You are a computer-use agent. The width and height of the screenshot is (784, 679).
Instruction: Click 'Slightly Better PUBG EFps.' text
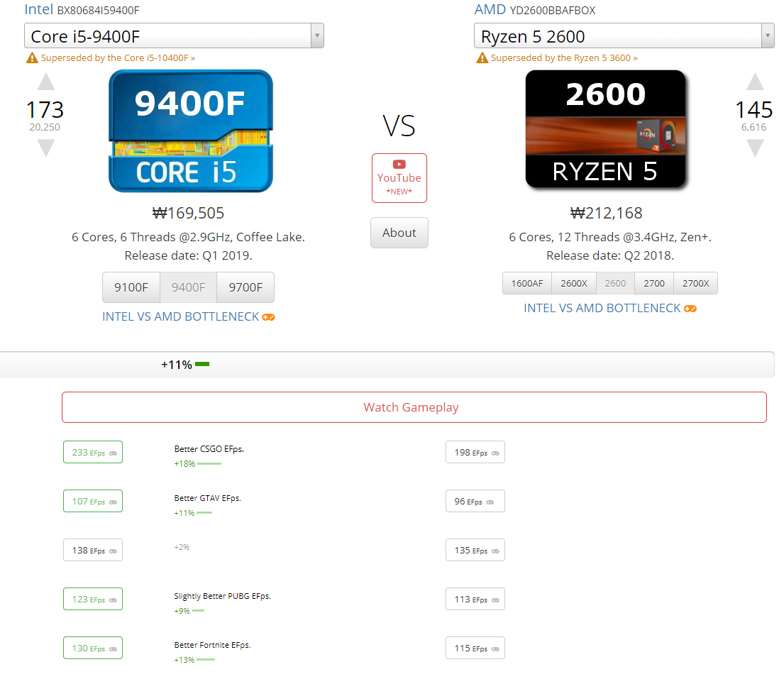coord(223,596)
